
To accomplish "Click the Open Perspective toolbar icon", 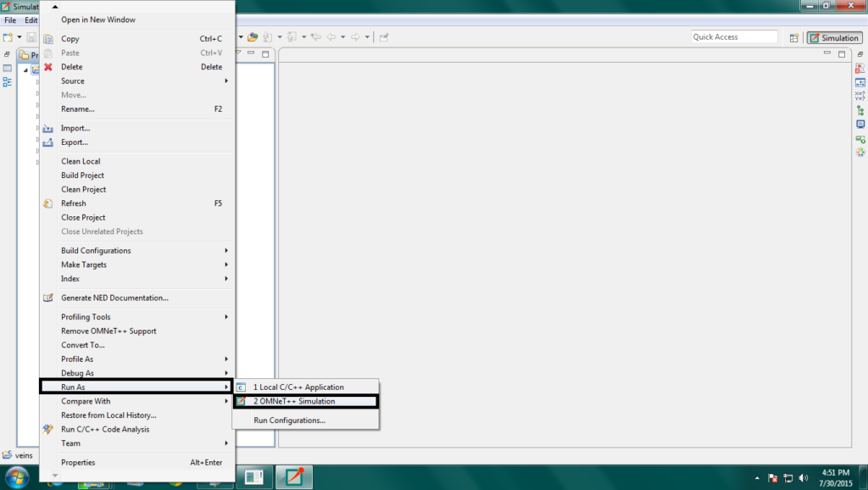I will [x=793, y=37].
